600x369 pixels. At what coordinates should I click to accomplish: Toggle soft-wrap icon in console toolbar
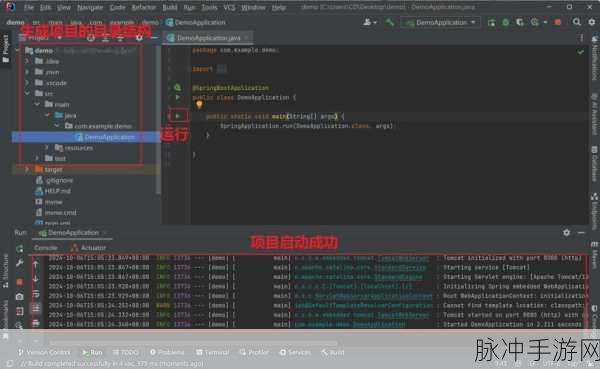coord(36,294)
